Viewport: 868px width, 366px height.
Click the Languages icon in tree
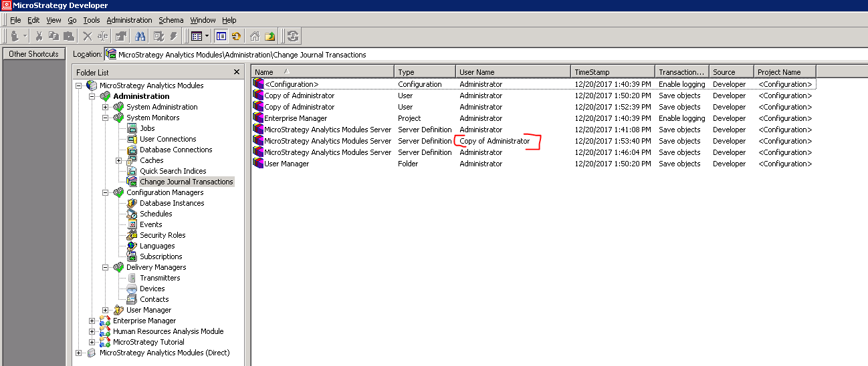pos(132,246)
